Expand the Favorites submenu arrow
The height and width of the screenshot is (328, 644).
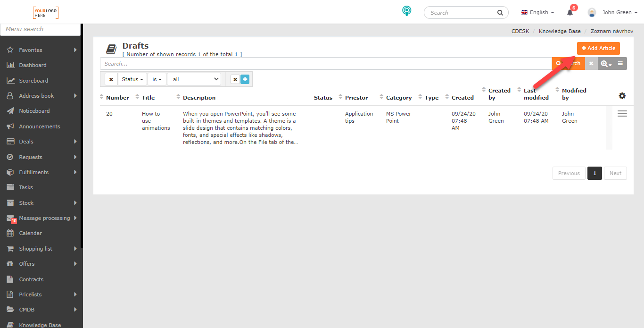click(75, 50)
